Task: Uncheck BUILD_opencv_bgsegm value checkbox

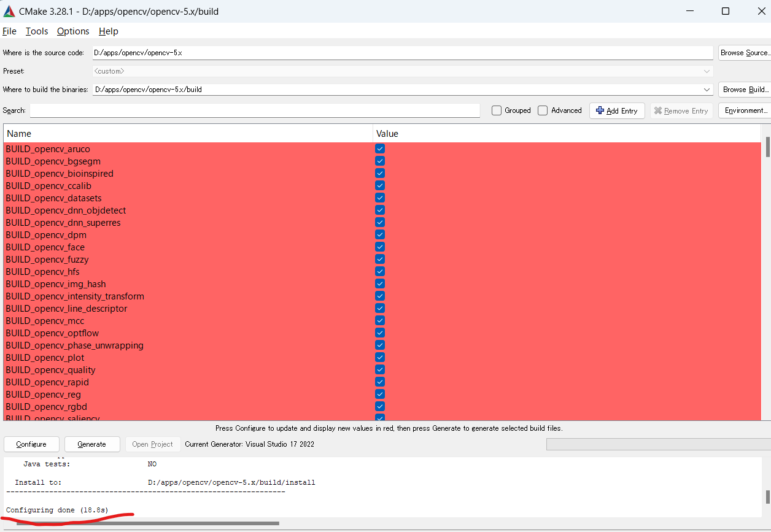Action: (x=380, y=161)
